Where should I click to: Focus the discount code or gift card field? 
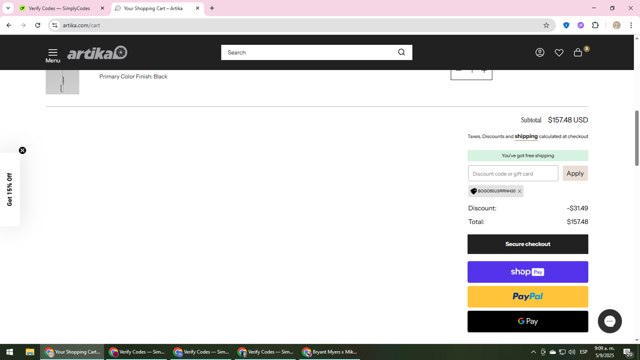tap(513, 173)
